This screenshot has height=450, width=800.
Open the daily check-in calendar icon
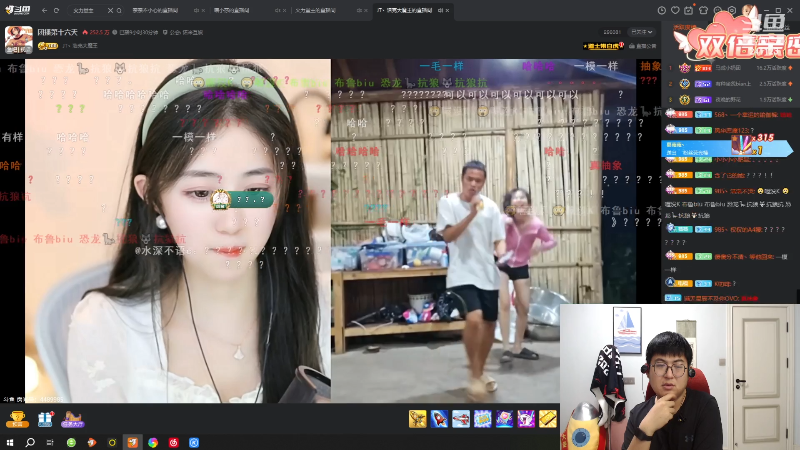[689, 10]
